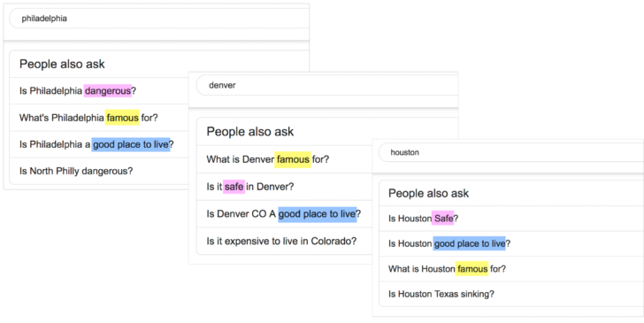
Task: Click 'People also ask' heading in Houston panel
Action: 428,194
